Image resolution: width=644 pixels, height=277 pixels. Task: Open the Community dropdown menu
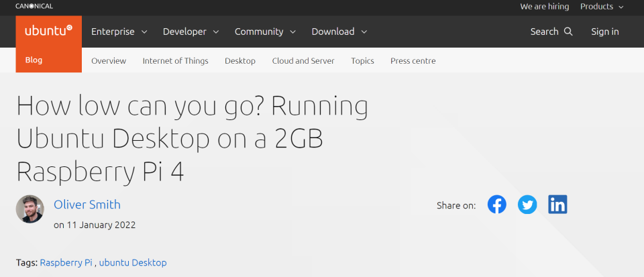(x=265, y=32)
